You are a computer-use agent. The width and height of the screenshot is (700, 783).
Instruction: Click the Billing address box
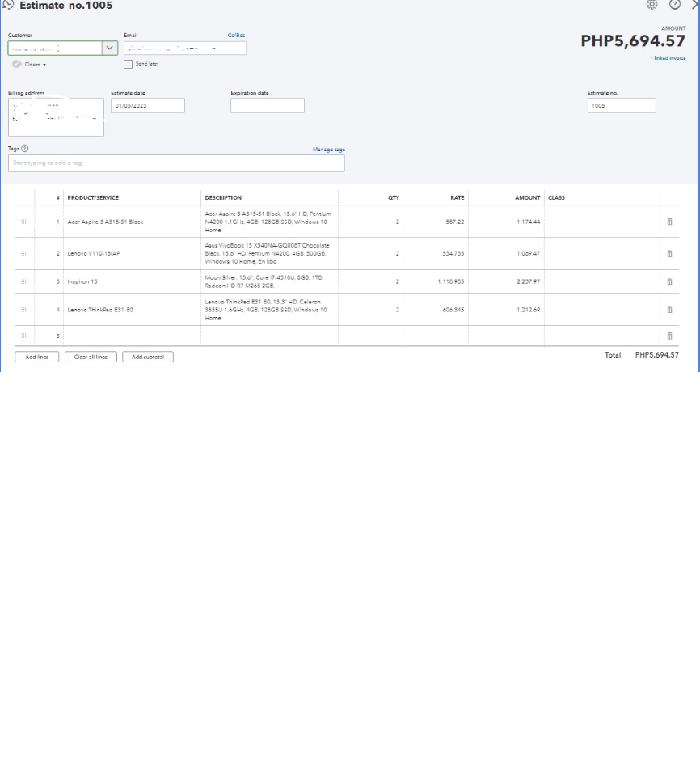coord(56,116)
